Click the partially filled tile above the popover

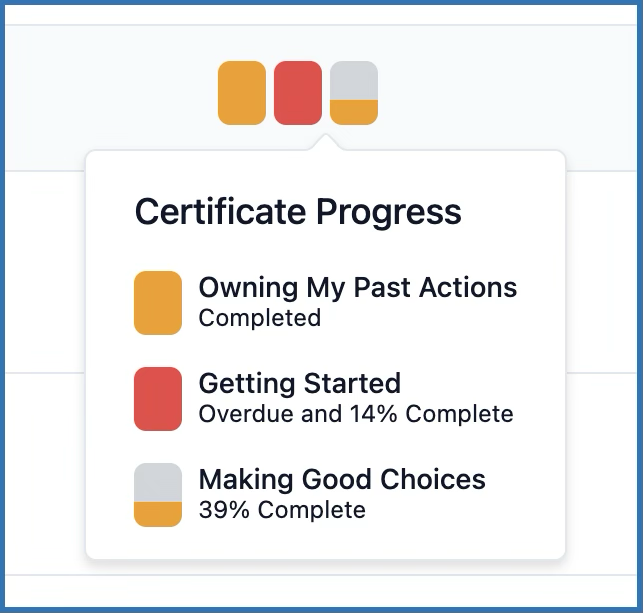click(x=354, y=93)
